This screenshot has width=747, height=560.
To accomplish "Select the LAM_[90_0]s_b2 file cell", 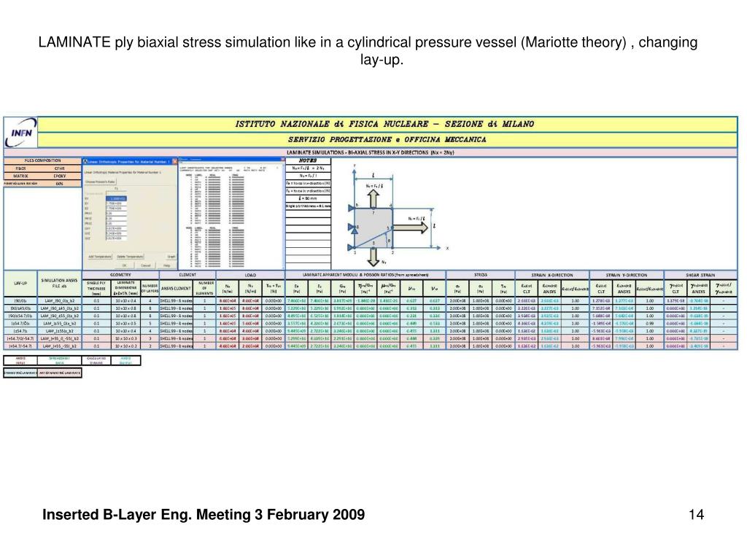I will click(60, 301).
